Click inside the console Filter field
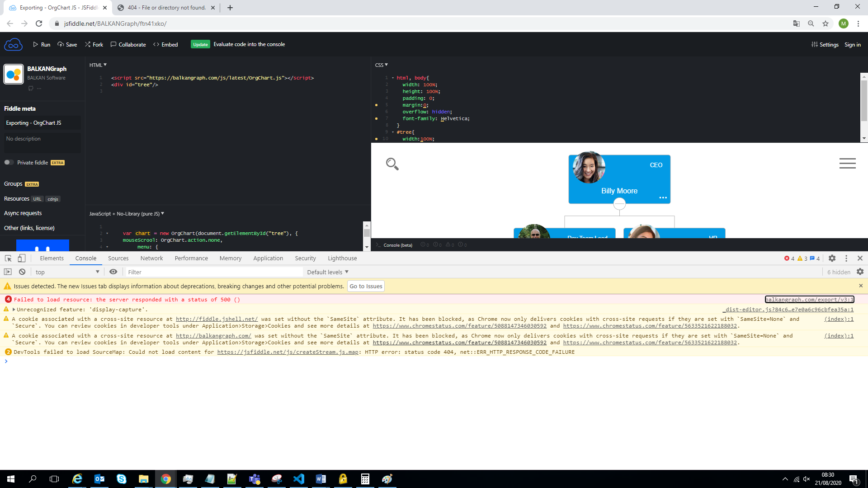Viewport: 868px width, 488px height. pos(212,272)
